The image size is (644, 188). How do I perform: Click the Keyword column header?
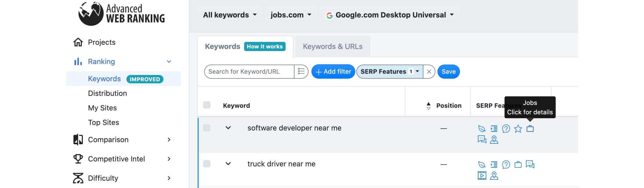click(236, 106)
